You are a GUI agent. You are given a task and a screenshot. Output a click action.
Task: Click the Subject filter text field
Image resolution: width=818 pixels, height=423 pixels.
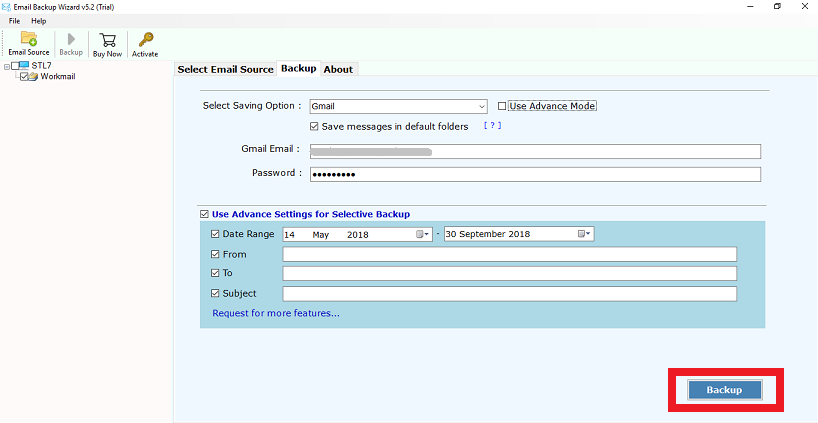click(510, 294)
